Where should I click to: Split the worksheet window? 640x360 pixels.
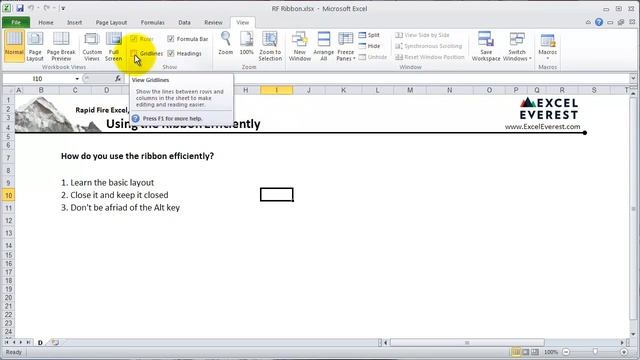coord(369,35)
